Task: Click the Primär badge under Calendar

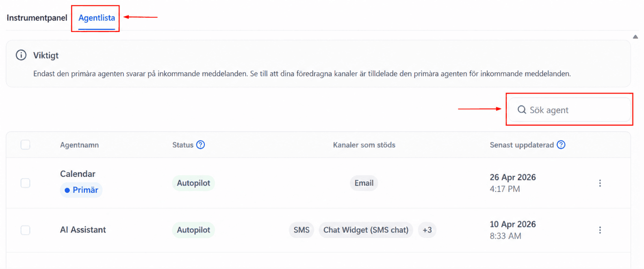Action: point(81,190)
